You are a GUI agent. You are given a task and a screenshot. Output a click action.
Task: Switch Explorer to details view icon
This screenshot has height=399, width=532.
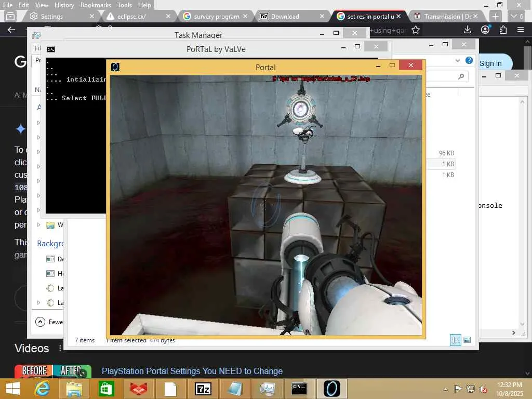click(x=455, y=340)
